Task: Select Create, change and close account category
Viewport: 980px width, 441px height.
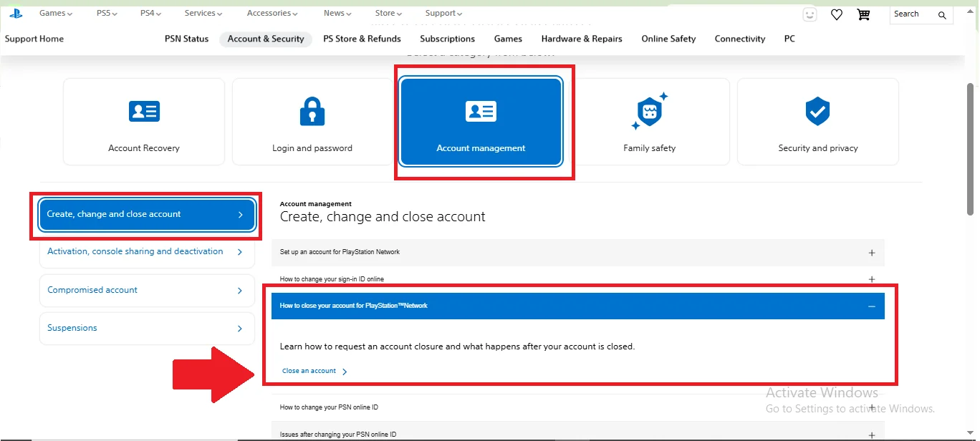Action: [147, 215]
